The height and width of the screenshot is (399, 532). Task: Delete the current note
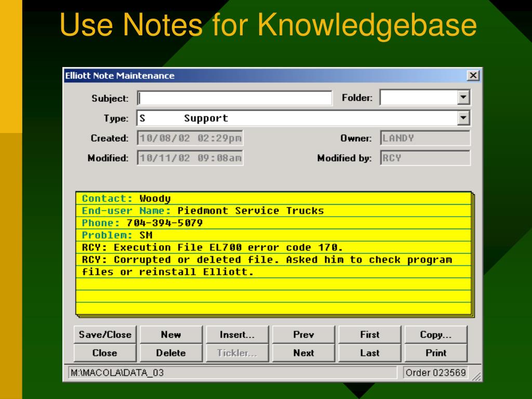pos(171,353)
